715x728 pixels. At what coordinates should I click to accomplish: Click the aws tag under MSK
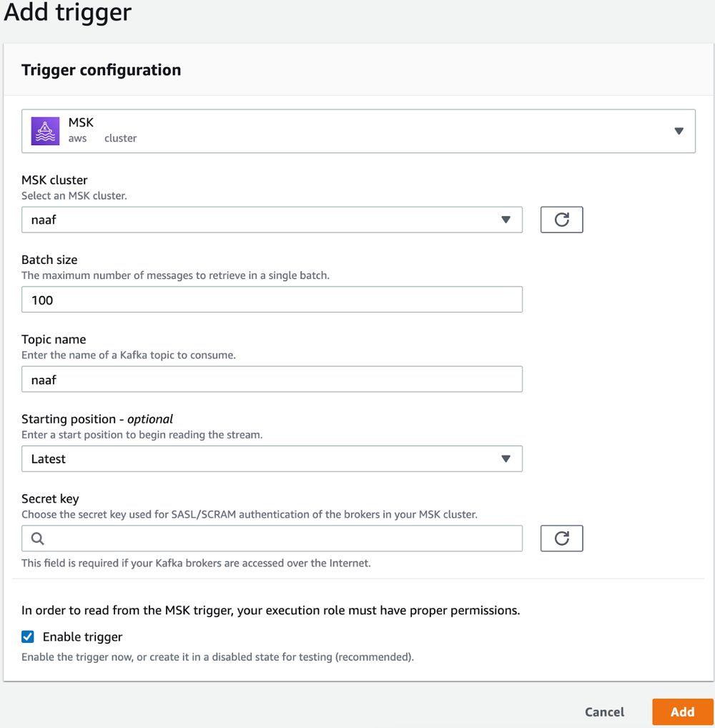(77, 138)
